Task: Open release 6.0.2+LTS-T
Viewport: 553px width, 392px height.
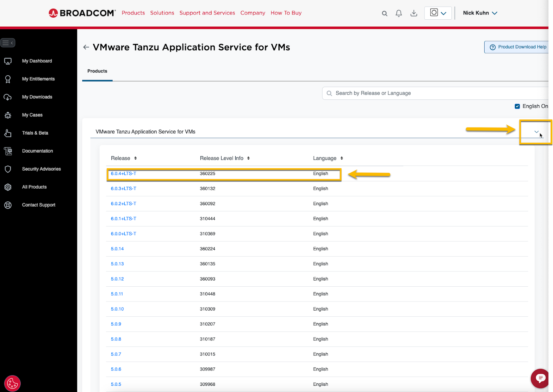Action: click(x=123, y=204)
